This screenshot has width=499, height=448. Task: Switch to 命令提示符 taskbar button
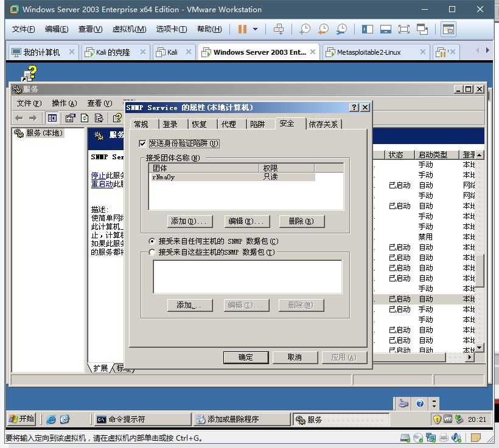point(142,419)
